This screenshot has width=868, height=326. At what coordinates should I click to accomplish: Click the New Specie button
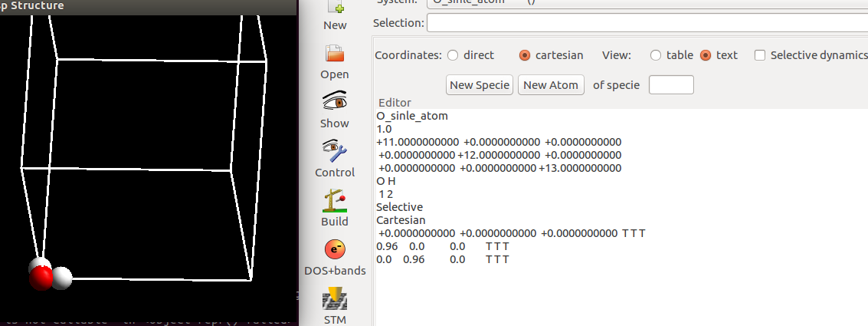480,85
